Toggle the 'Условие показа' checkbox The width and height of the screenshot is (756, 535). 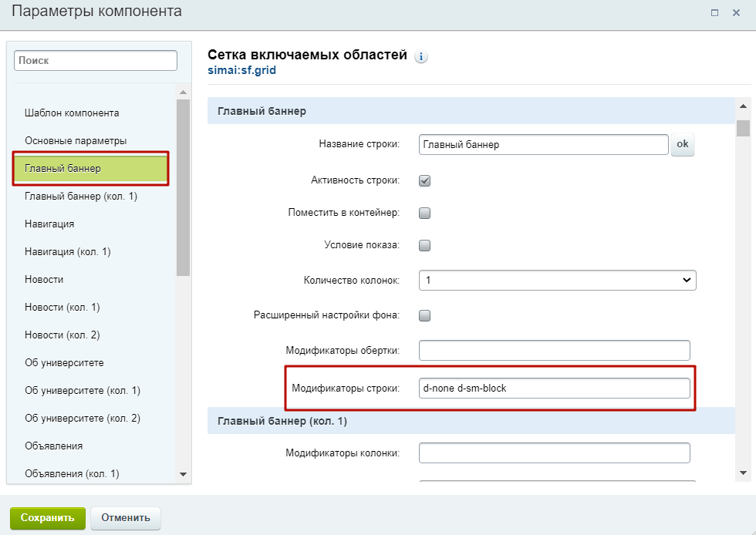point(424,246)
